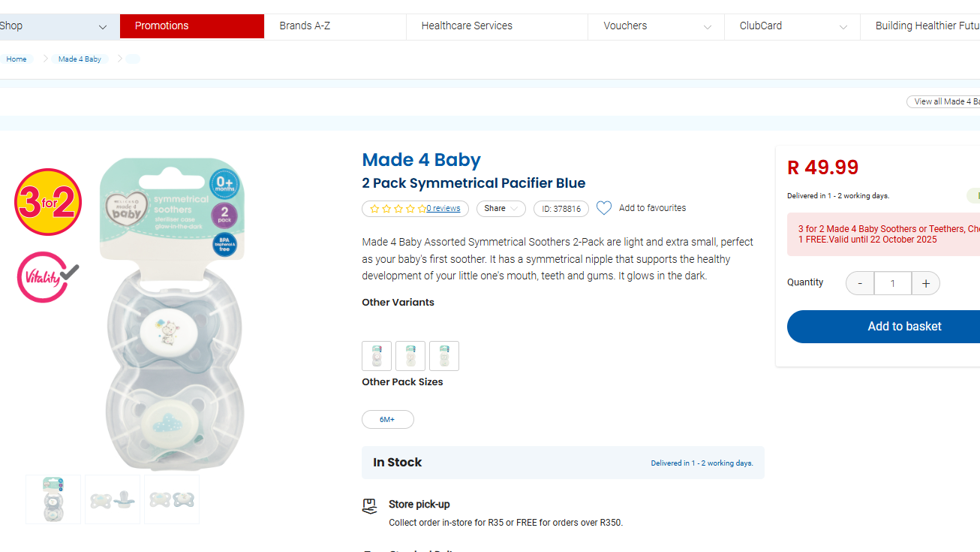Go to Brands A-Z
This screenshot has width=980, height=552.
tap(305, 26)
